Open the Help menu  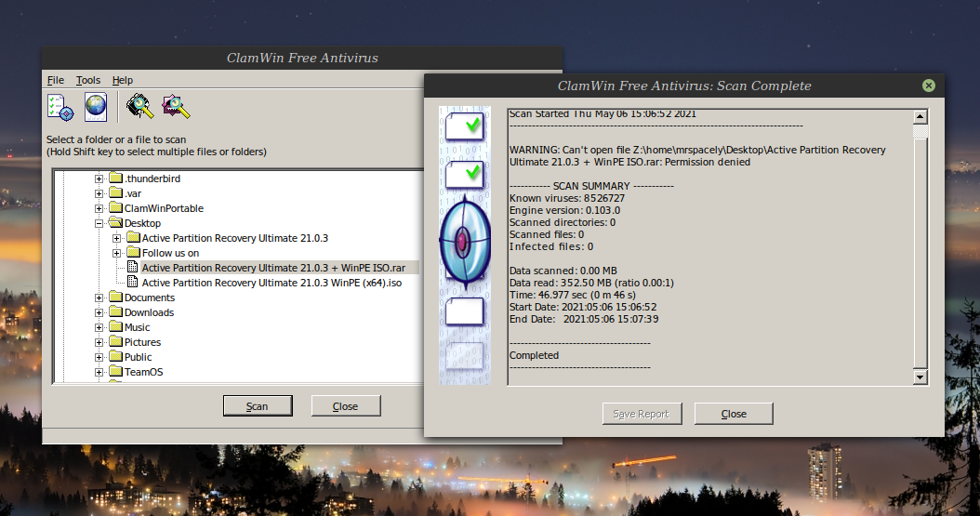[x=123, y=80]
